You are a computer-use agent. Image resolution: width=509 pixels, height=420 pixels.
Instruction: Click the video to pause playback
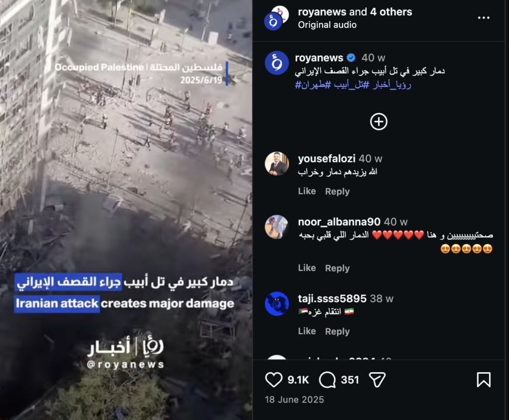pos(126,210)
